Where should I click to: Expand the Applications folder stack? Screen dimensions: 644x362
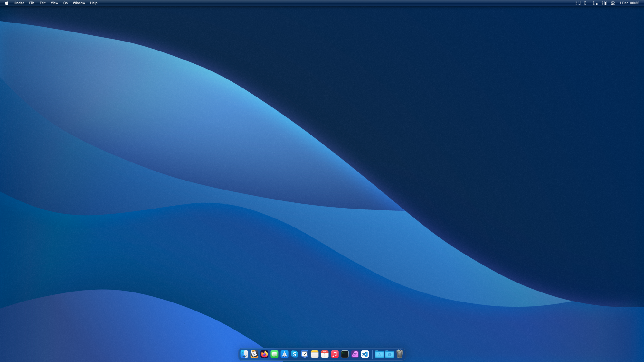[x=379, y=354]
